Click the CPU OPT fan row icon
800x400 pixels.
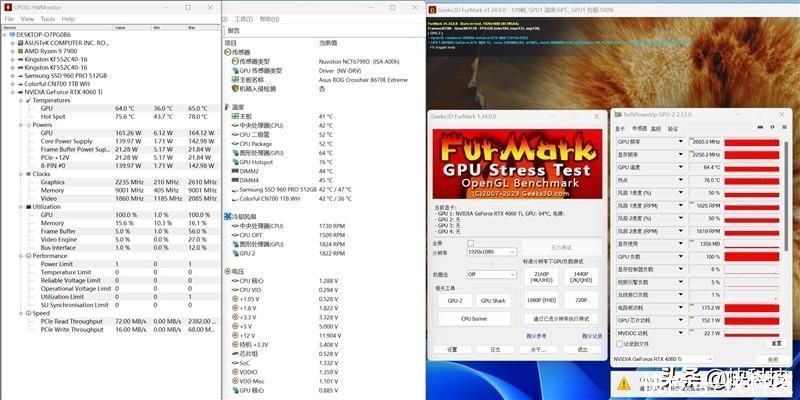click(235, 235)
